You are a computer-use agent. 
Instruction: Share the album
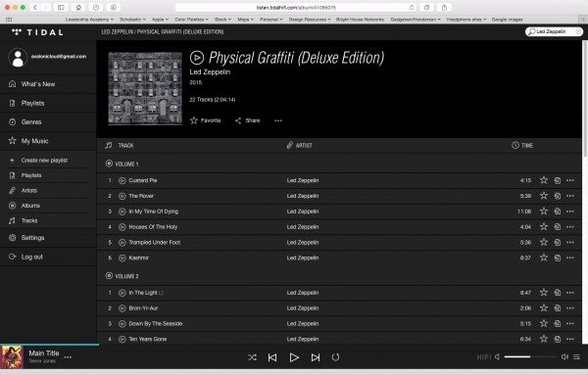coord(248,120)
